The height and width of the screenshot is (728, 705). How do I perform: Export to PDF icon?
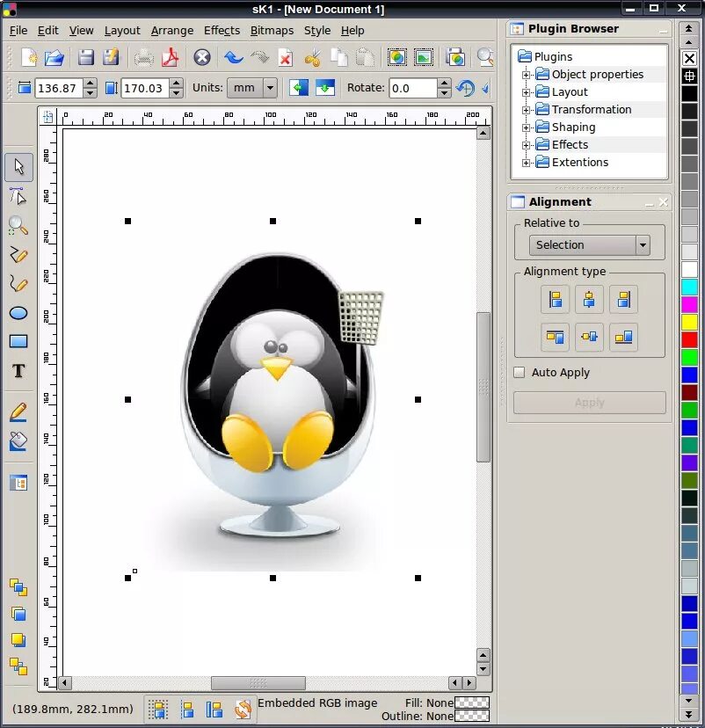(170, 57)
